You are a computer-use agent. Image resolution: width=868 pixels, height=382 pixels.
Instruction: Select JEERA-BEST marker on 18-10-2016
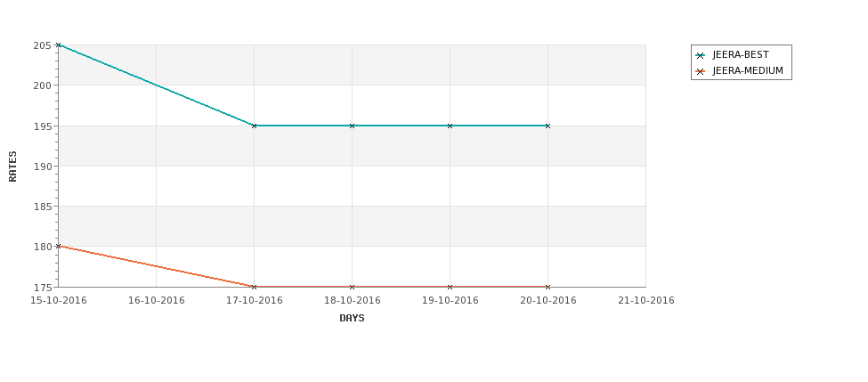(352, 126)
